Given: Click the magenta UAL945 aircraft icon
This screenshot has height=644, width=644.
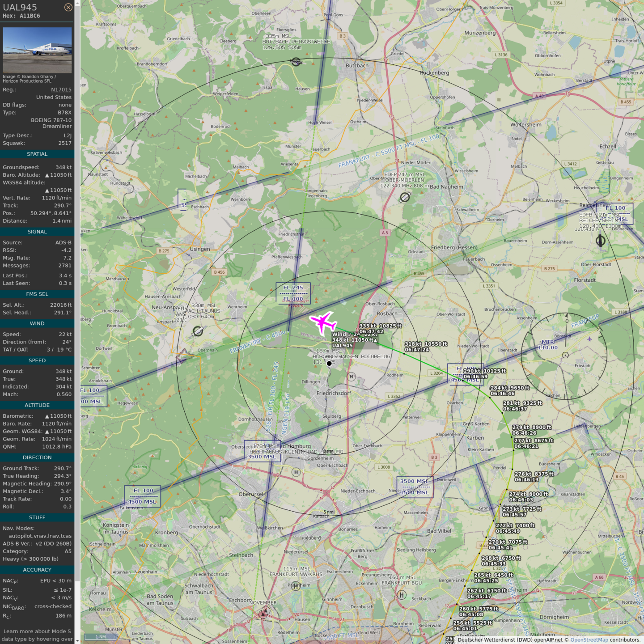Looking at the screenshot, I should point(323,322).
